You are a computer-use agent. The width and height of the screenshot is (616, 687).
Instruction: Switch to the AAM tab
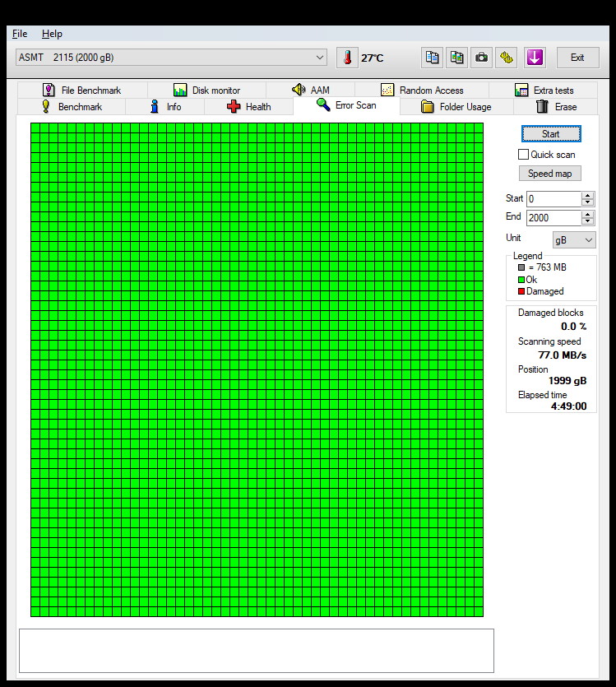[x=310, y=90]
